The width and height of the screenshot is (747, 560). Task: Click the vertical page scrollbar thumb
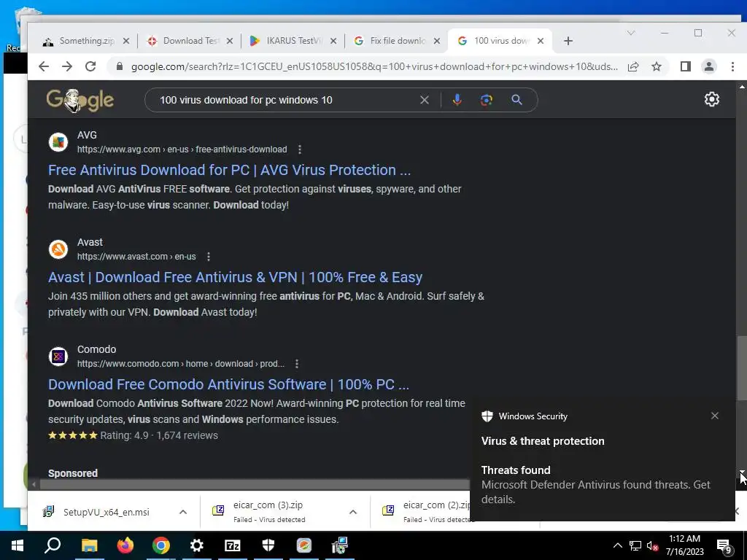741,368
